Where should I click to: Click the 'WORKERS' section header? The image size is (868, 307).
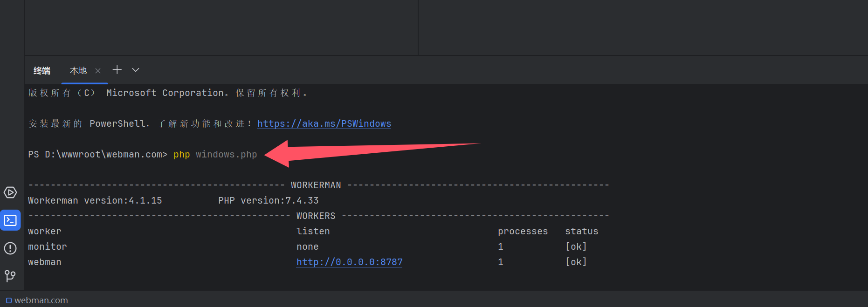(316, 216)
